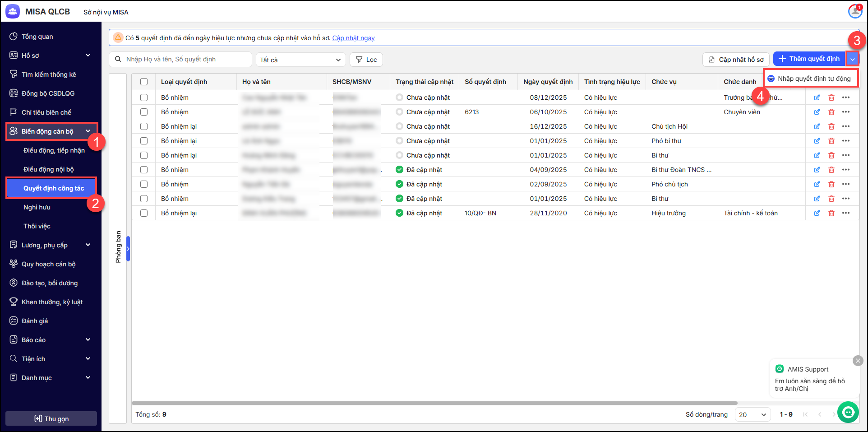Close the AMIS Support popup
Screen dimensions: 868x432
coord(858,360)
